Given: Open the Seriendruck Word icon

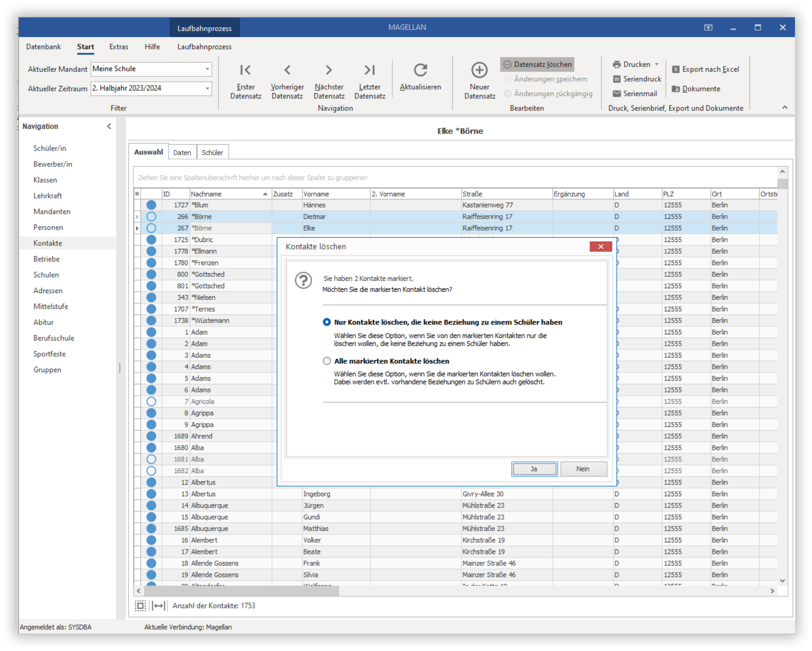Looking at the screenshot, I should (x=617, y=79).
